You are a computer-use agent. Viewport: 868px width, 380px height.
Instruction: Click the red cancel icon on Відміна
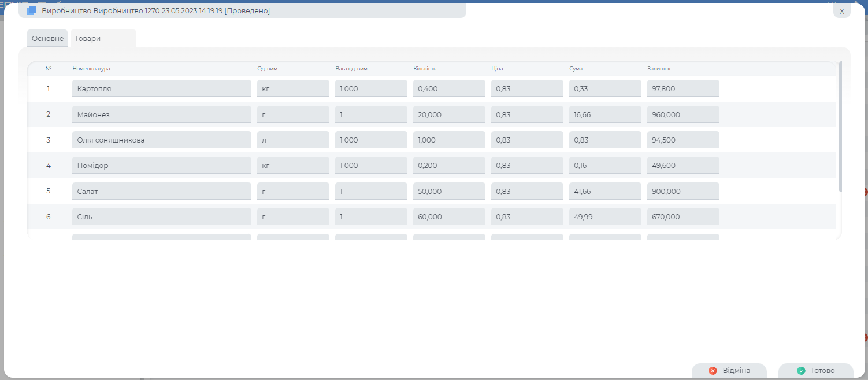tap(713, 371)
